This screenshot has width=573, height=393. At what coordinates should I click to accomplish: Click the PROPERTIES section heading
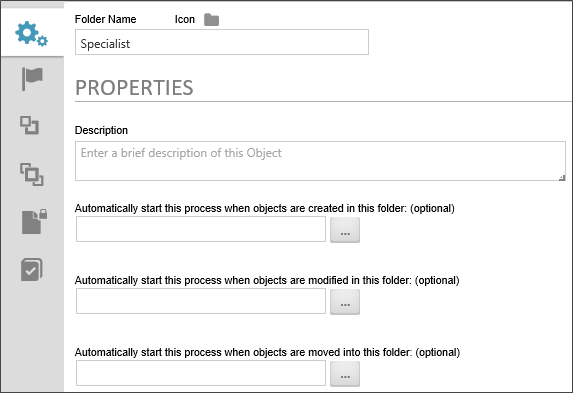tap(134, 88)
